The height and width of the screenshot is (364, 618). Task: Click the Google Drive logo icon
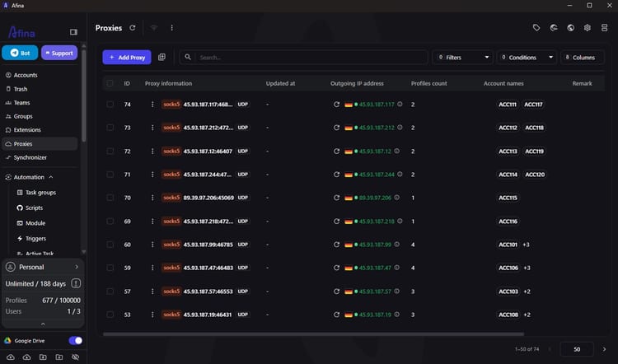coord(7,341)
